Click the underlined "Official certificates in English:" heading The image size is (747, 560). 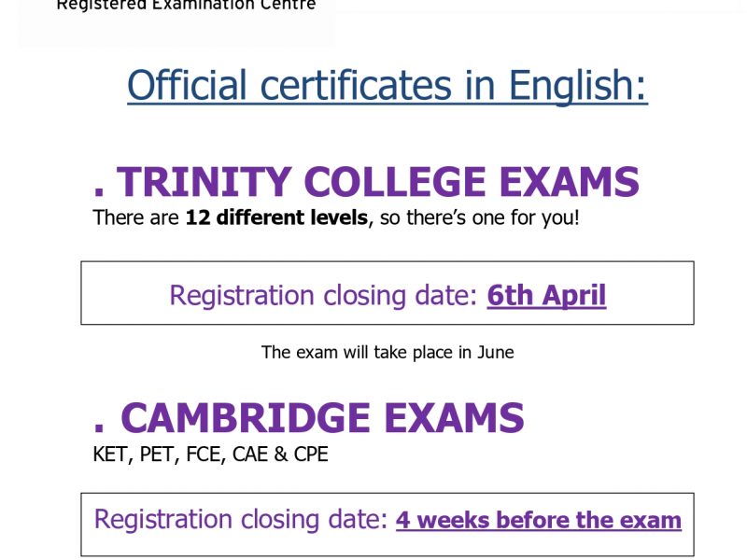388,85
